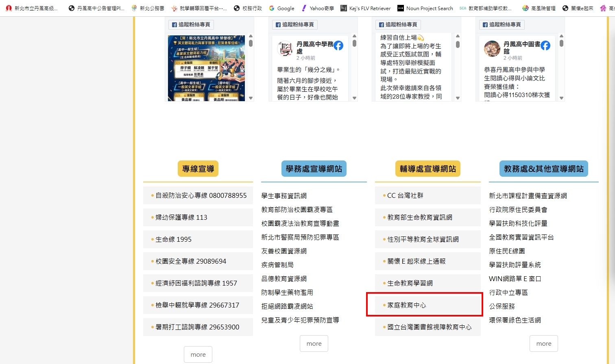
Task: Open 拒絕網路霸凌網站 link
Action: [287, 306]
